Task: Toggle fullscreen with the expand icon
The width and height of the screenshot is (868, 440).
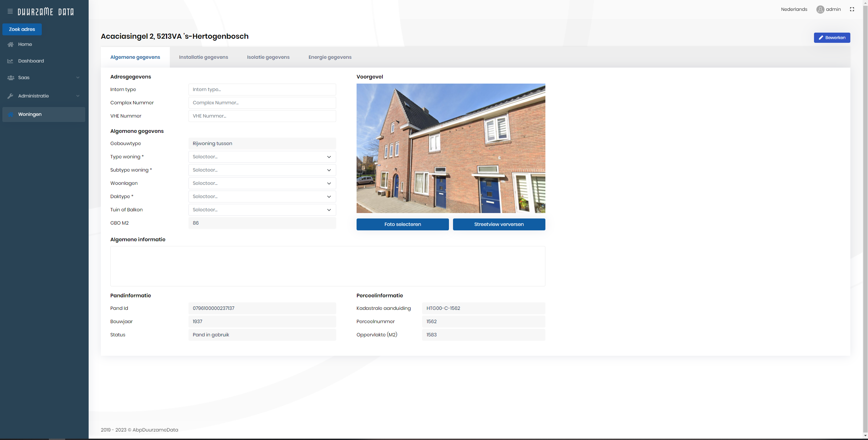Action: [852, 10]
